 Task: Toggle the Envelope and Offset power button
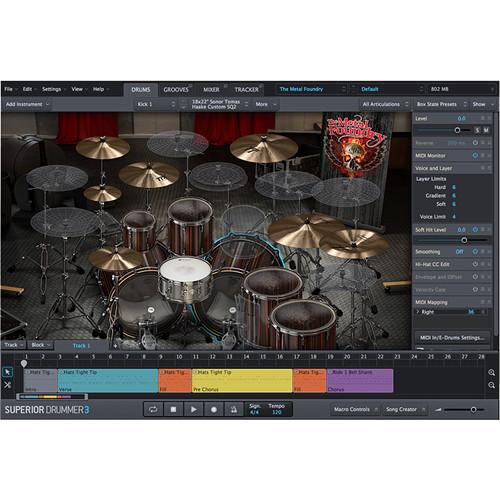475,277
